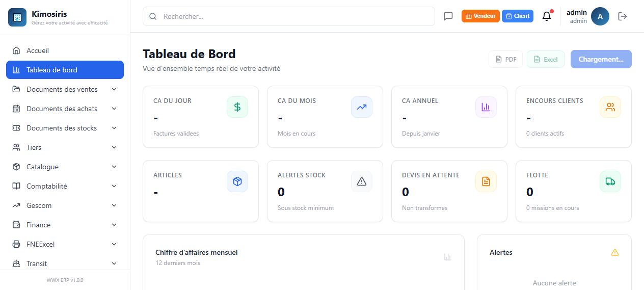Open the chat messages icon
The height and width of the screenshot is (290, 644).
click(448, 16)
